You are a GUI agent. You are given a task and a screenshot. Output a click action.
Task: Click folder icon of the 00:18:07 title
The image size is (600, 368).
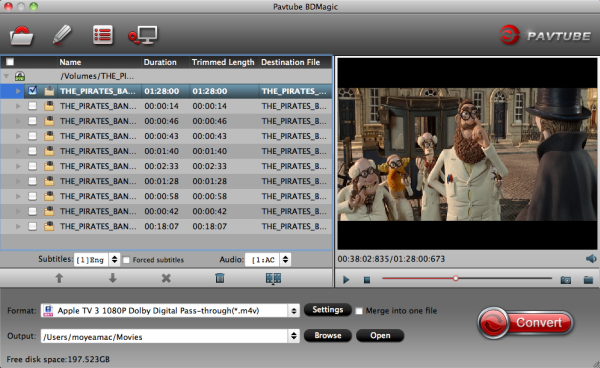click(x=49, y=226)
